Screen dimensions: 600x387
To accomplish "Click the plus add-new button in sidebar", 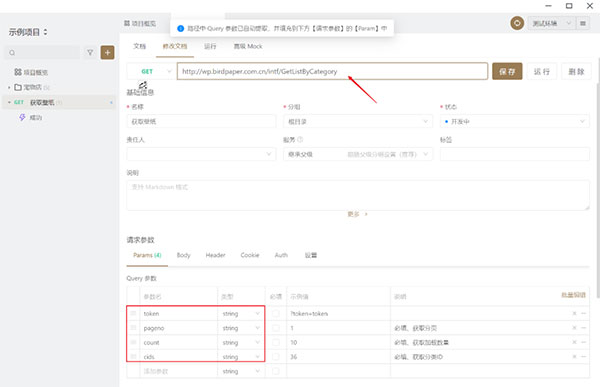I will [x=108, y=52].
